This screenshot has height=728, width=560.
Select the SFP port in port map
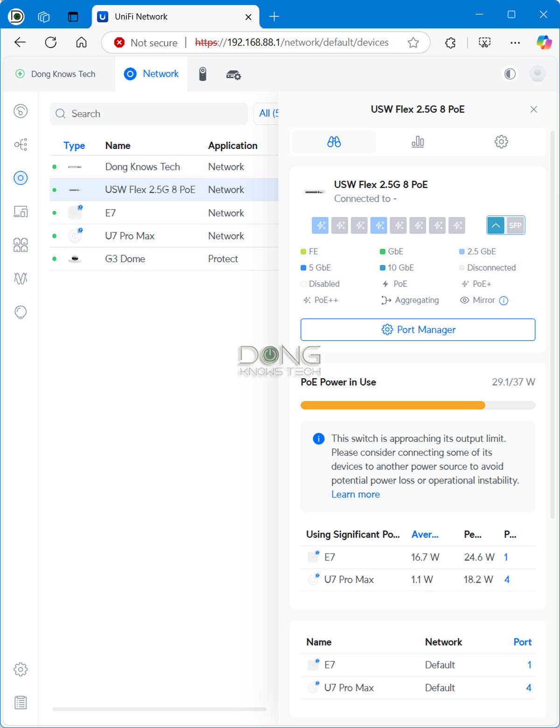(515, 225)
